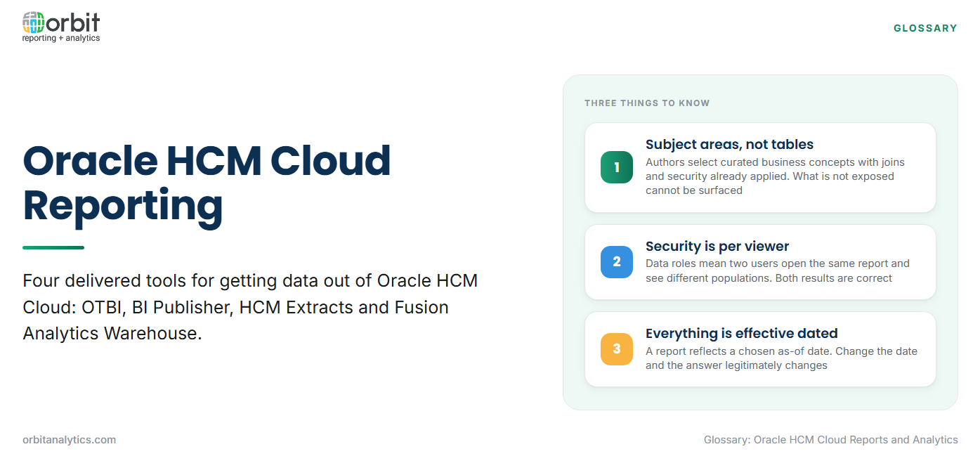Click the paragraph starting 'Four delivered tools'
The image size is (980, 456).
tap(250, 307)
